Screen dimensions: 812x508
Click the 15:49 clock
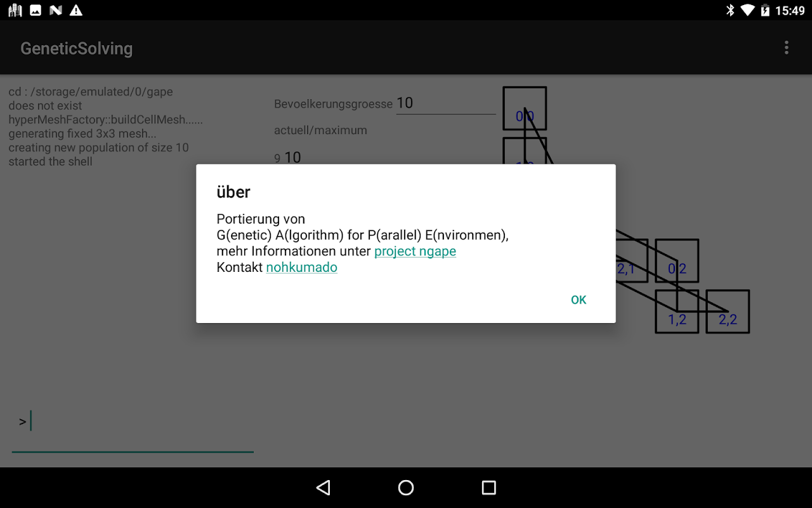790,11
